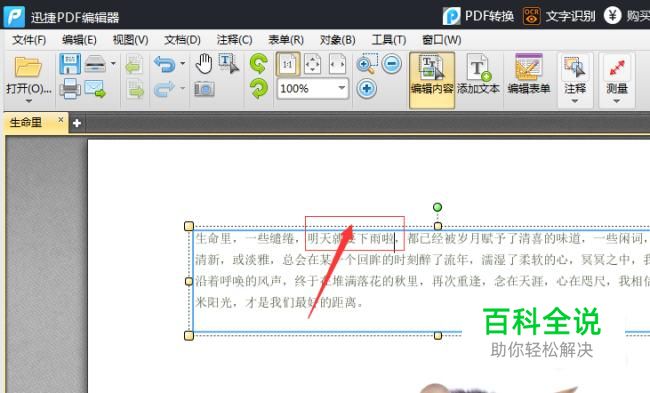Click the Redo arrow icon
This screenshot has height=393, width=650.
tap(164, 89)
